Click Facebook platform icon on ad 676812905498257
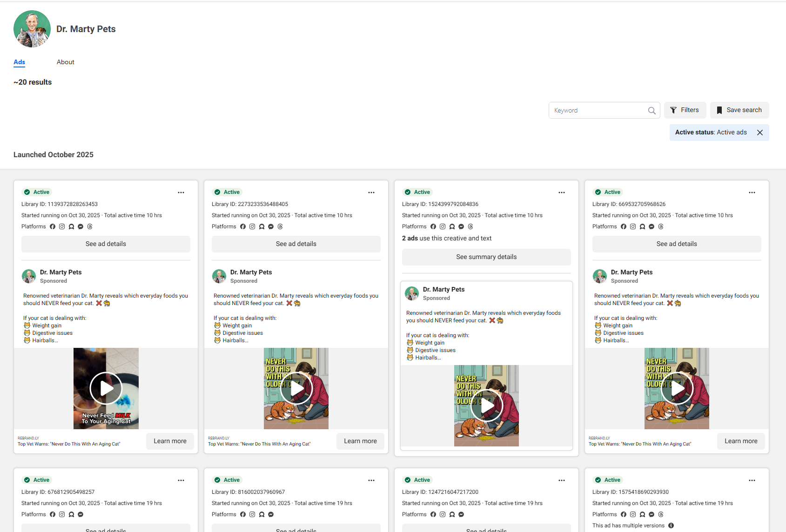 click(x=53, y=515)
